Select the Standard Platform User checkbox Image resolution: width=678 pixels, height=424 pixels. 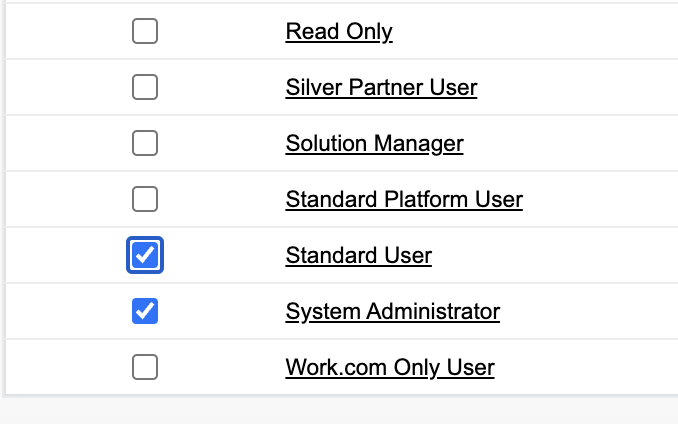click(x=145, y=200)
